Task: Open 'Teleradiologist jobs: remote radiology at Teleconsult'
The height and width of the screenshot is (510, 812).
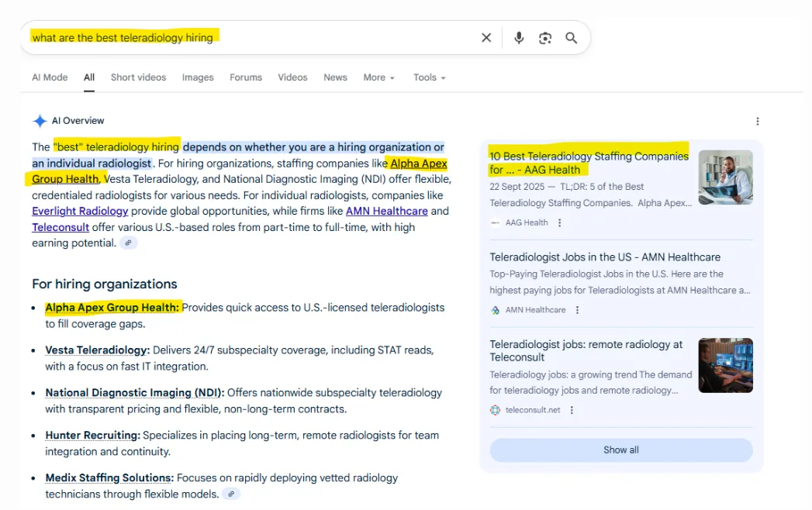Action: tap(586, 350)
